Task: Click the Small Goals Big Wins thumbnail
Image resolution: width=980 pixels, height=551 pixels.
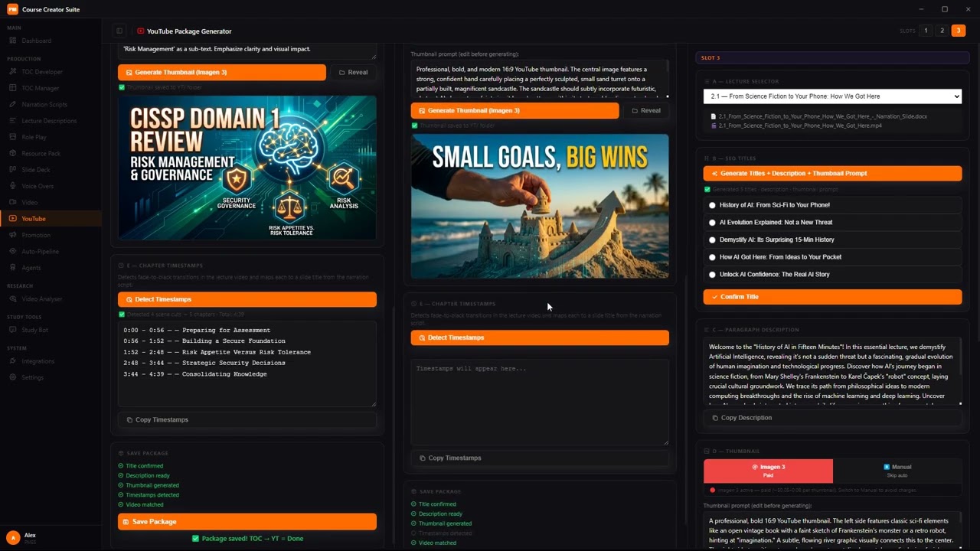Action: pos(540,207)
